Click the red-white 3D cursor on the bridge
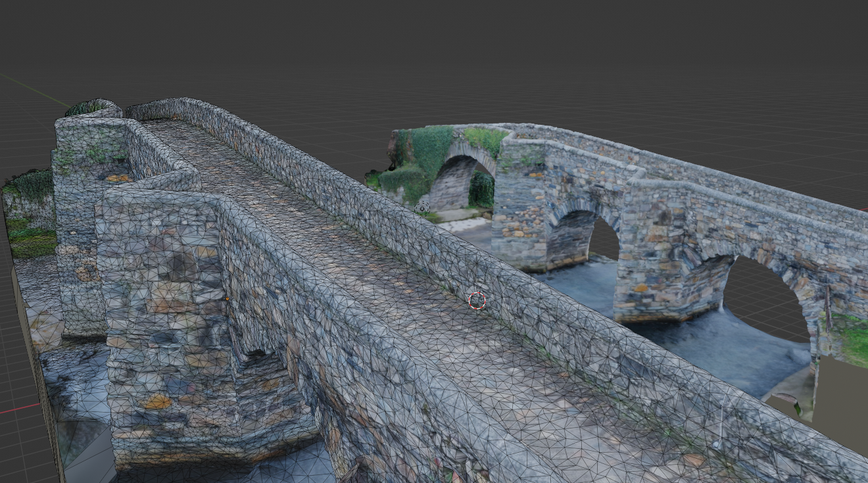 coord(477,301)
